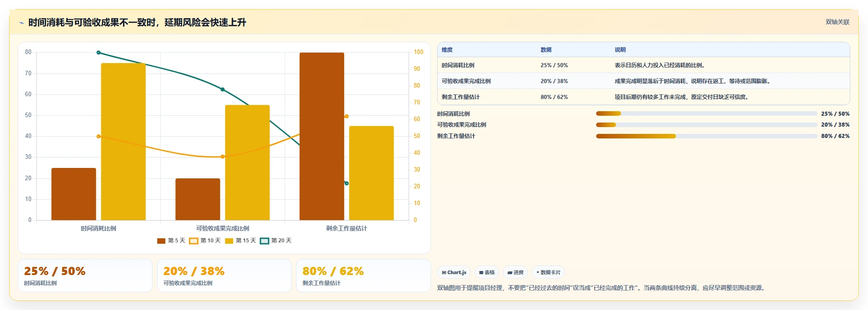Click the teal line point above 时间消耗比例

click(99, 53)
